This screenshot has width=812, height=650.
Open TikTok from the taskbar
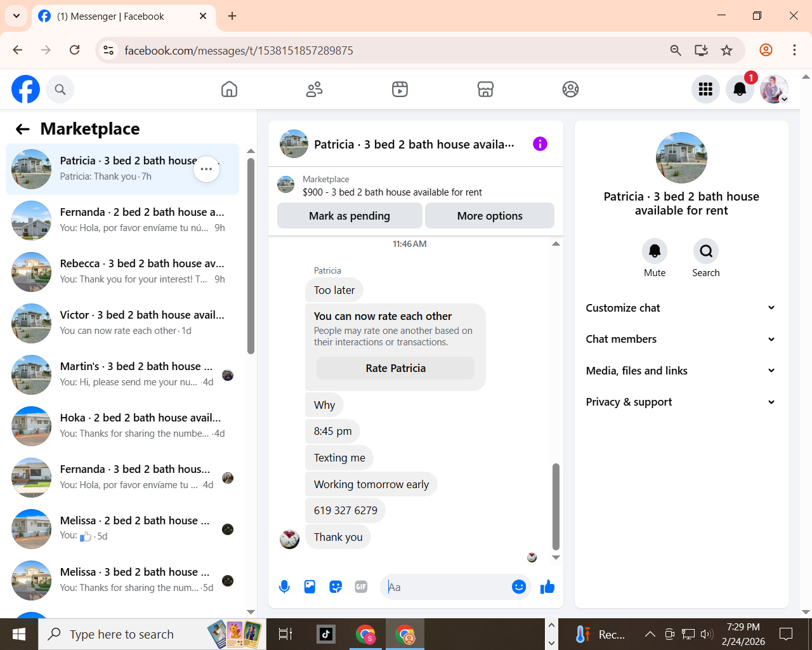326,634
